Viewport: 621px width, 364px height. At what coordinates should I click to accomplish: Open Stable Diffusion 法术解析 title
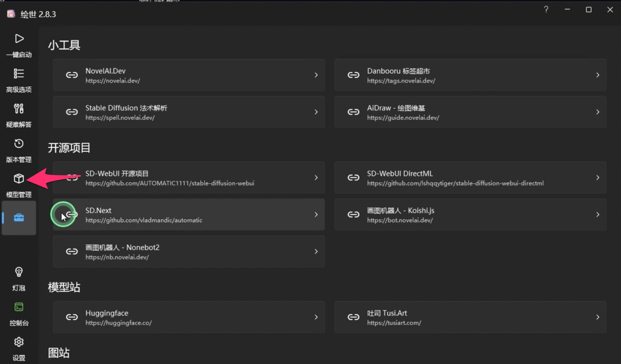pyautogui.click(x=126, y=108)
